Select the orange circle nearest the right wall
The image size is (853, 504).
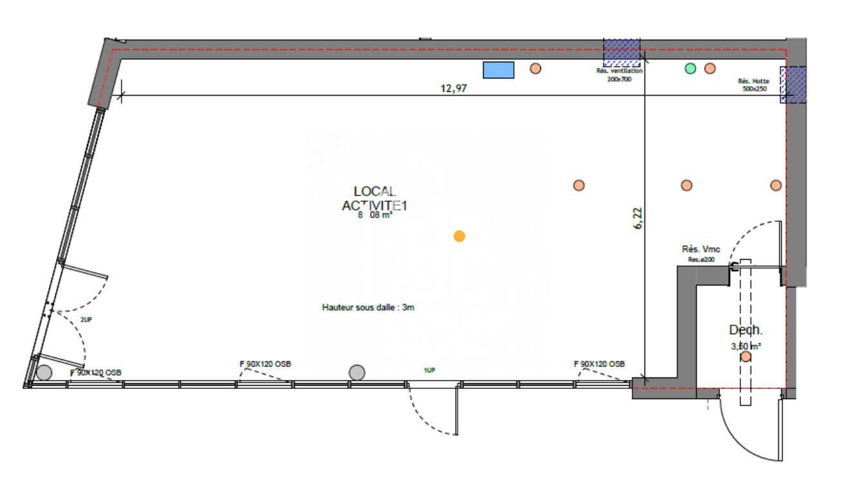pos(776,185)
